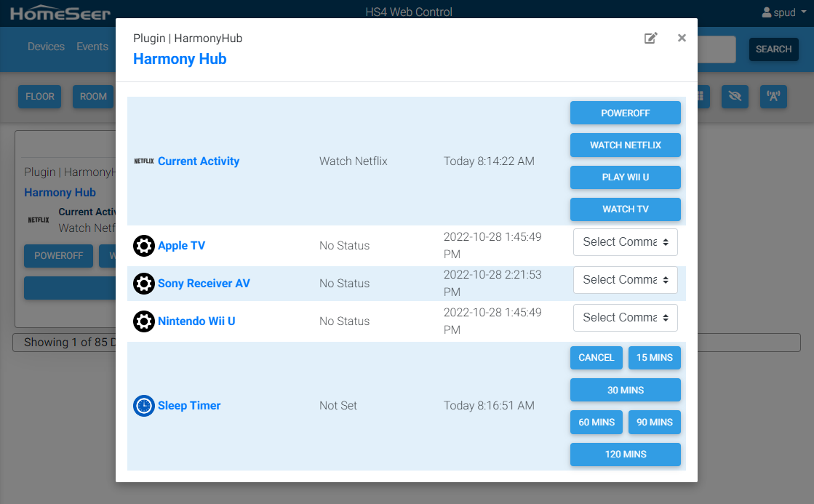Expand Sony Receiver AV command dropdown
814x504 pixels.
(626, 280)
